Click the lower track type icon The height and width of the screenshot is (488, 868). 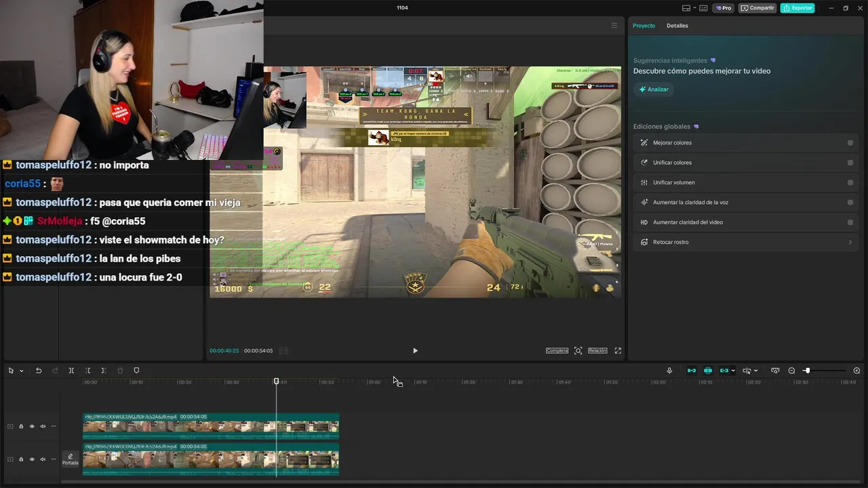coord(10,459)
